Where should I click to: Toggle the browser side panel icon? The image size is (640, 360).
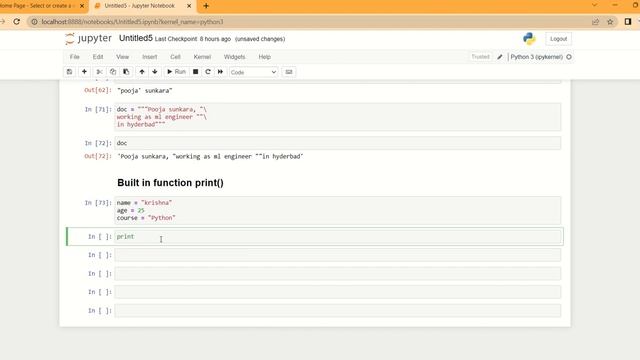coord(628,22)
